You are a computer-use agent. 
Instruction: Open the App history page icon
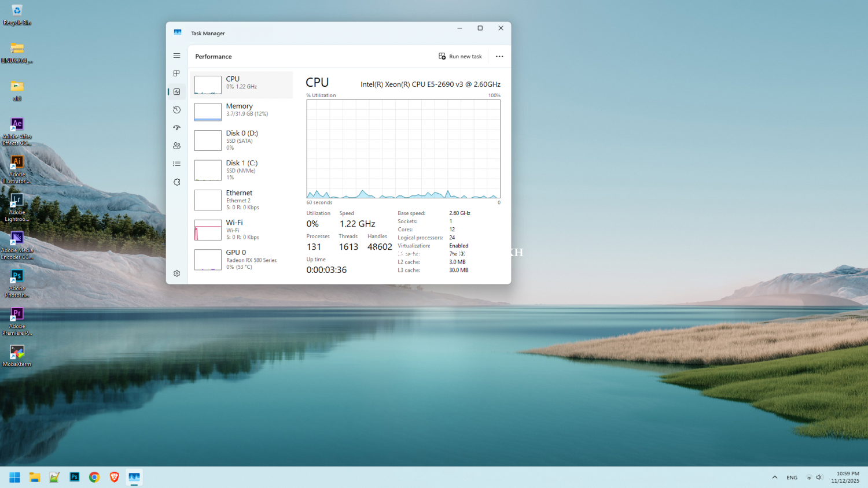[177, 110]
